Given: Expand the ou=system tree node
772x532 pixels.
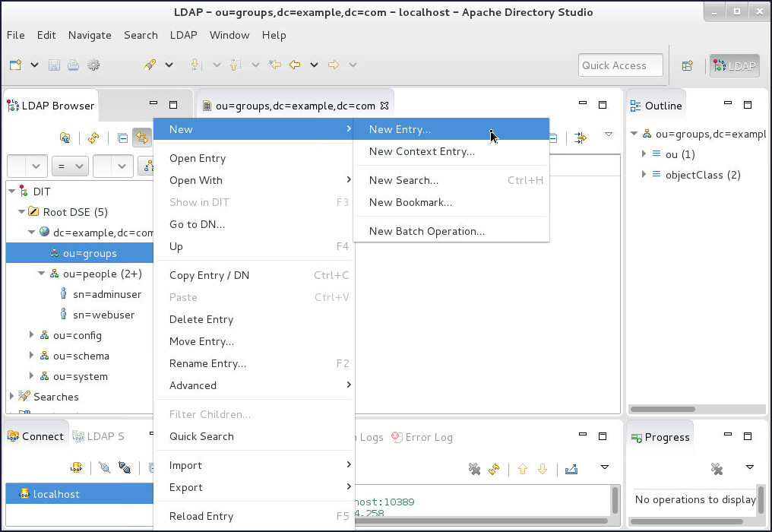Looking at the screenshot, I should coord(31,376).
